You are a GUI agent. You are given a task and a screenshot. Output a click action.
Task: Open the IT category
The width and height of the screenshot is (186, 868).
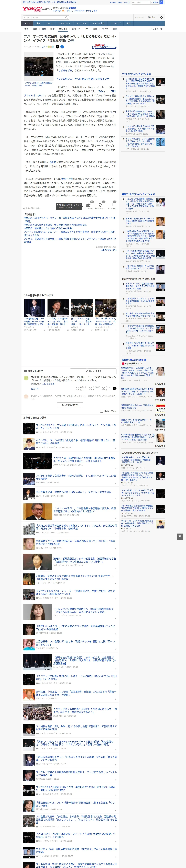86,29
